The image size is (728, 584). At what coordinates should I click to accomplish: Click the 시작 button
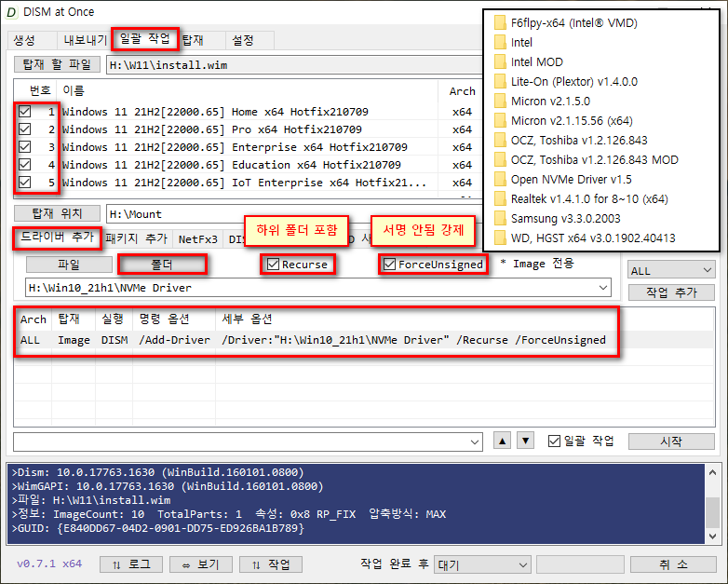(671, 441)
